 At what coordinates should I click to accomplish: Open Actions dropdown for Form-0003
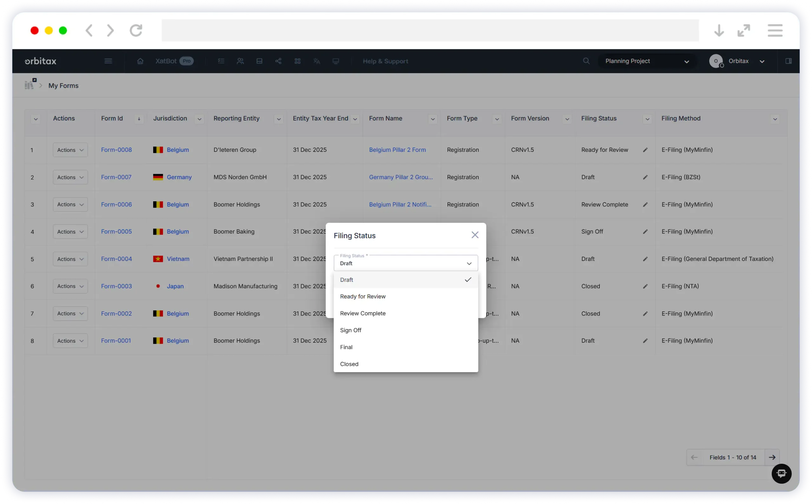[x=70, y=286]
